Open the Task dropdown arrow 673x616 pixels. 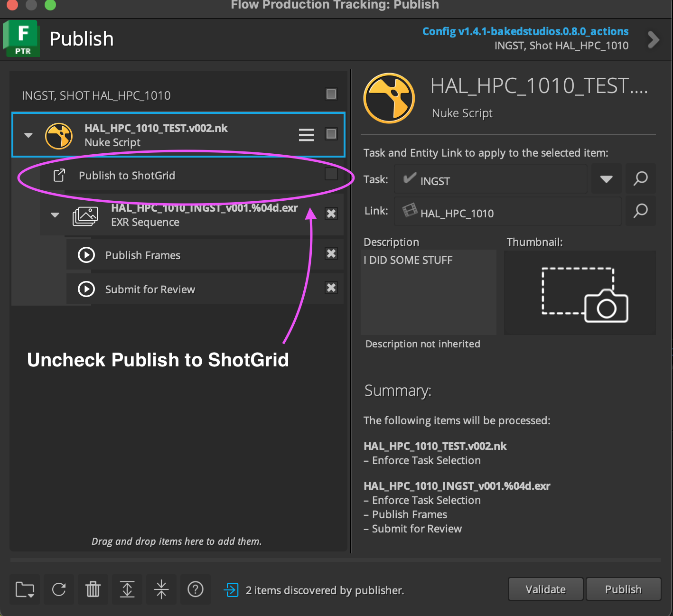pyautogui.click(x=606, y=179)
